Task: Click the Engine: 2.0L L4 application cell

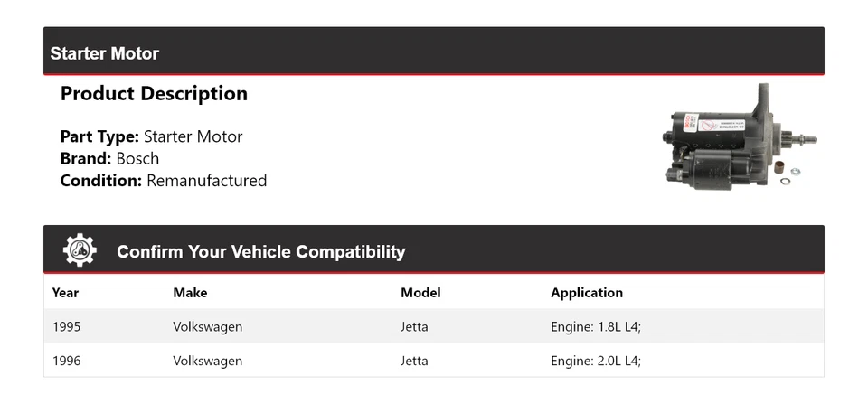Action: point(595,361)
